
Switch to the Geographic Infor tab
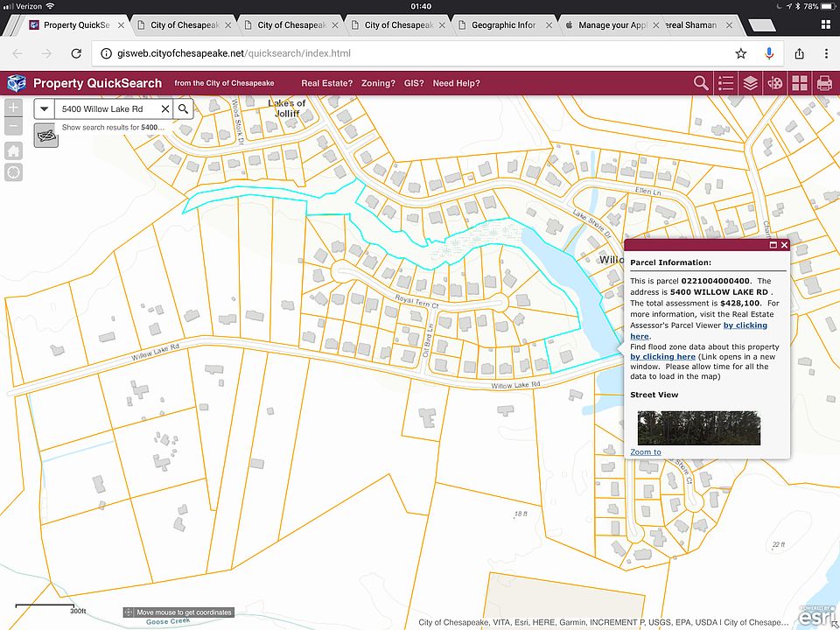pos(503,25)
